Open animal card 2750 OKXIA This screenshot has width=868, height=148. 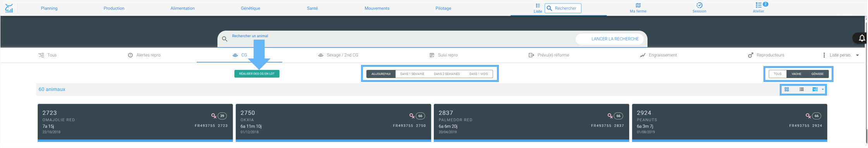pos(333,122)
